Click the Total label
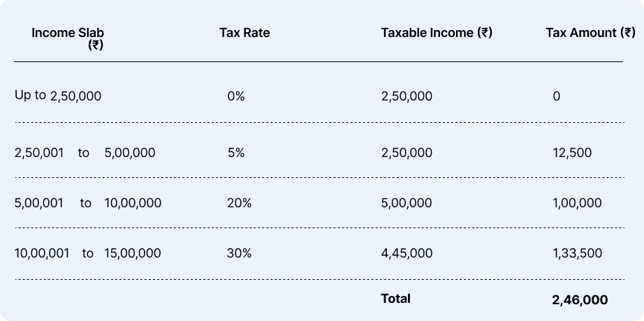644x321 pixels. 395,299
